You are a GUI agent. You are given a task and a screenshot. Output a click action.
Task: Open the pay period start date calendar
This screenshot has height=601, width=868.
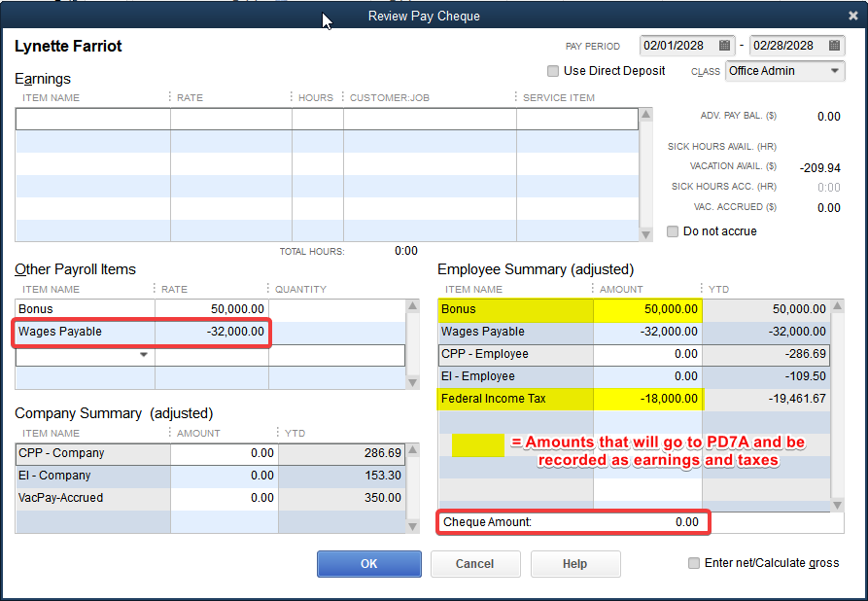724,46
